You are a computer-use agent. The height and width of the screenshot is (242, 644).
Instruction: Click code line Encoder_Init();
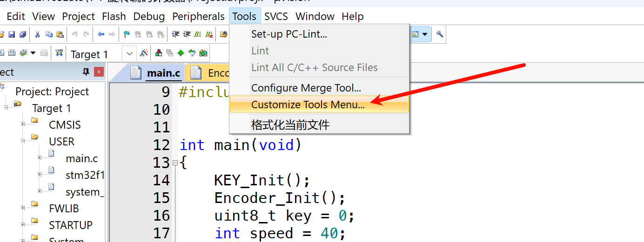[280, 198]
